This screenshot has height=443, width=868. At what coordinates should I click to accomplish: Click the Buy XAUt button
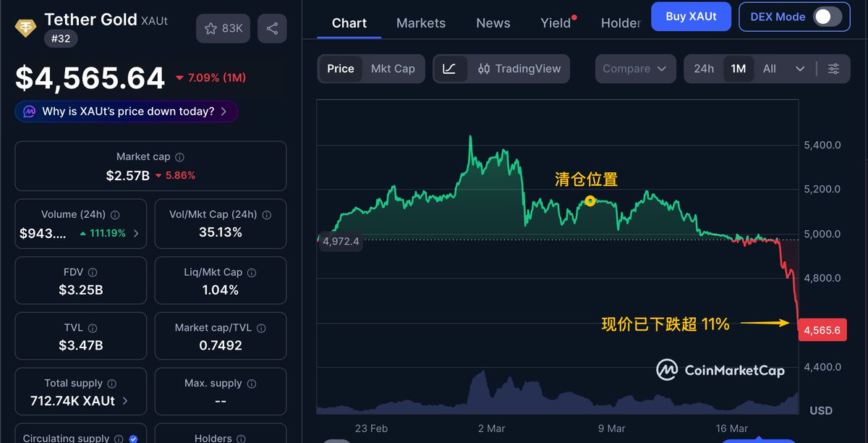(691, 17)
